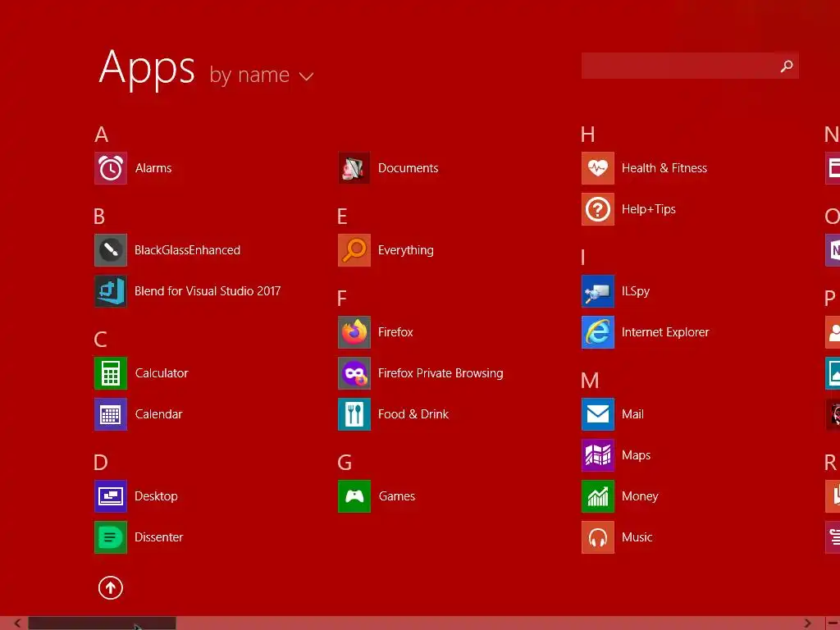The height and width of the screenshot is (630, 840).
Task: Click the 'Calculator' text label
Action: tap(162, 373)
